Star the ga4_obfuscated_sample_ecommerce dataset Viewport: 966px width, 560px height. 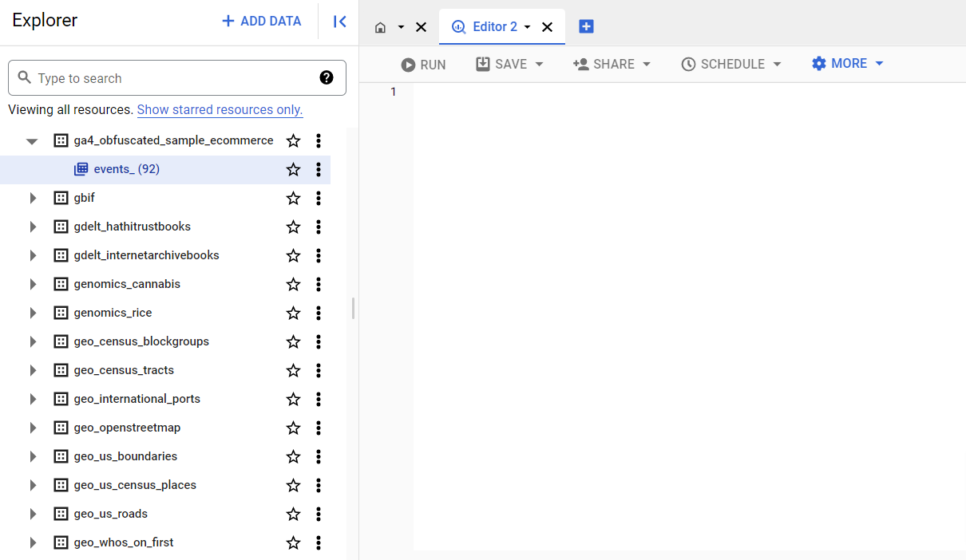(293, 140)
